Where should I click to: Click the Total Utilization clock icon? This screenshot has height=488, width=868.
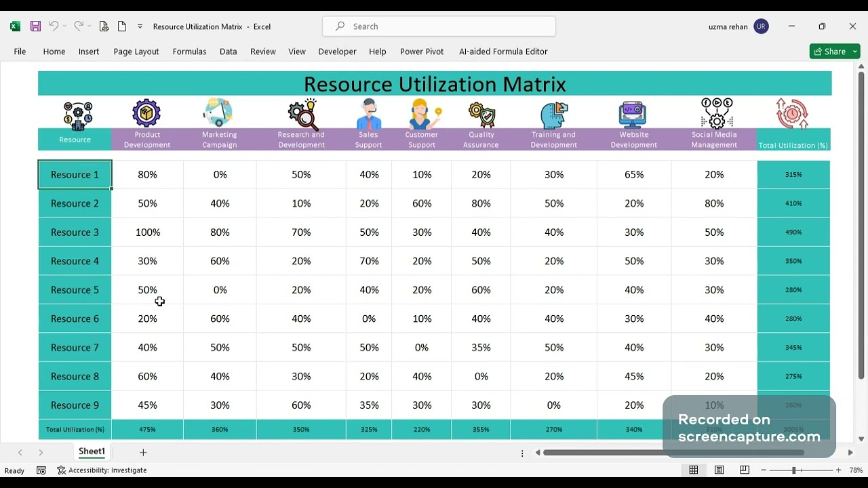pos(792,114)
